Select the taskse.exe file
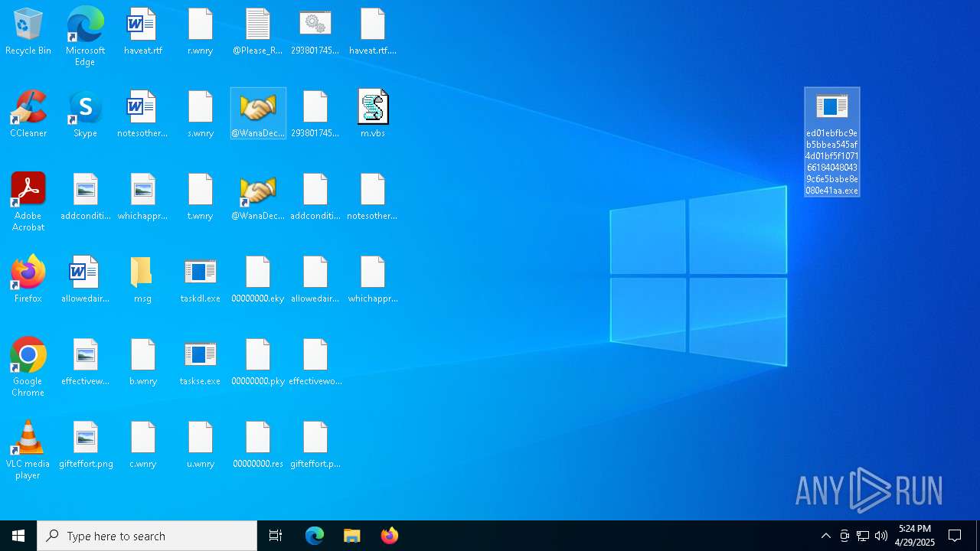This screenshot has height=551, width=980. click(201, 363)
